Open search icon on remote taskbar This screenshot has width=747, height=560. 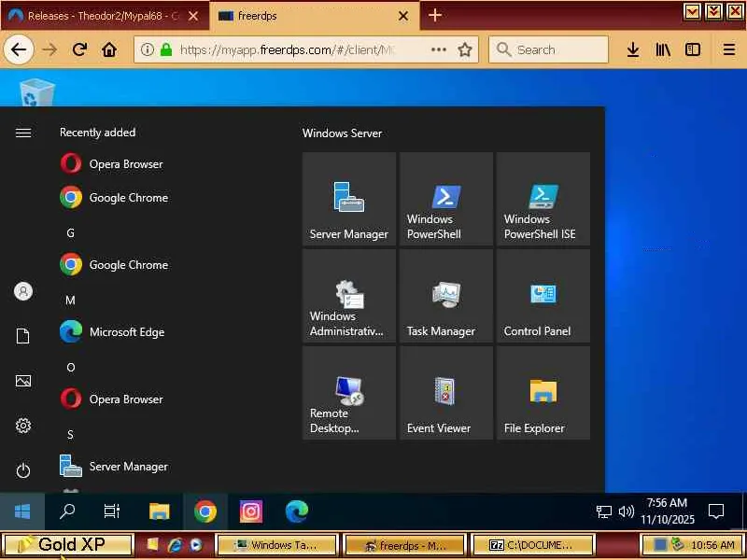pos(67,511)
